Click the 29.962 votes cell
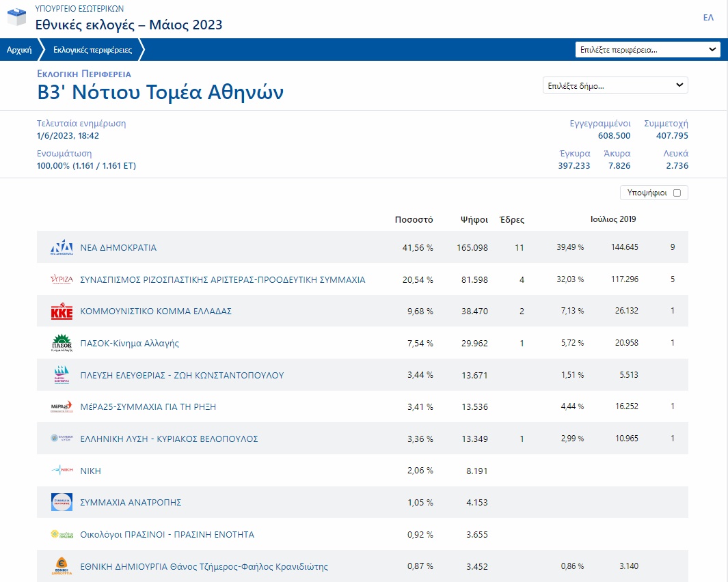Viewport: 728px width, 582px height. click(x=474, y=344)
